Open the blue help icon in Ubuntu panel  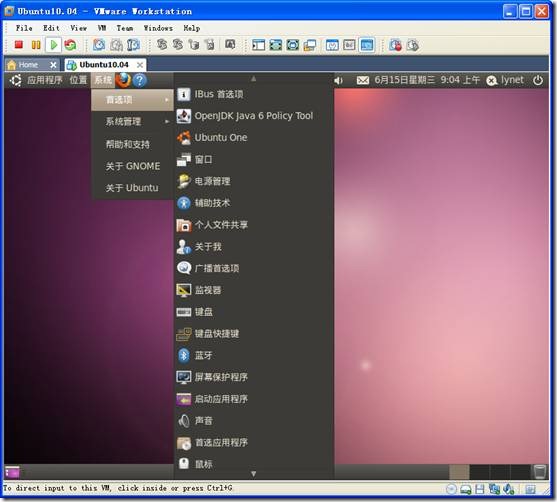point(140,80)
